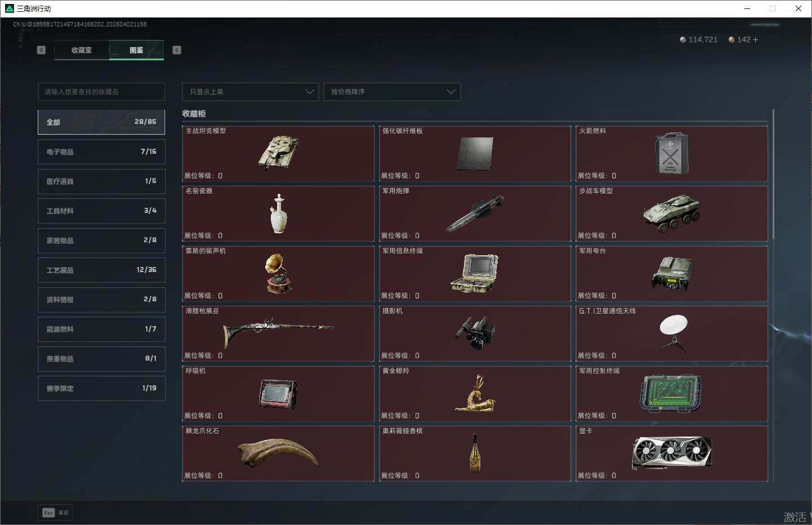Click the G.T.I卫星通信天线 satellite dish icon

coord(672,333)
